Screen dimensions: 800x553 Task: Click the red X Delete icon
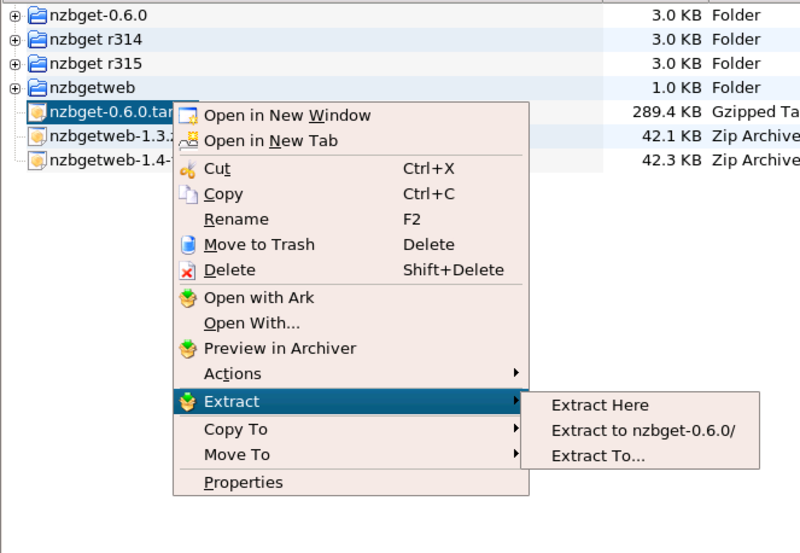pos(187,270)
